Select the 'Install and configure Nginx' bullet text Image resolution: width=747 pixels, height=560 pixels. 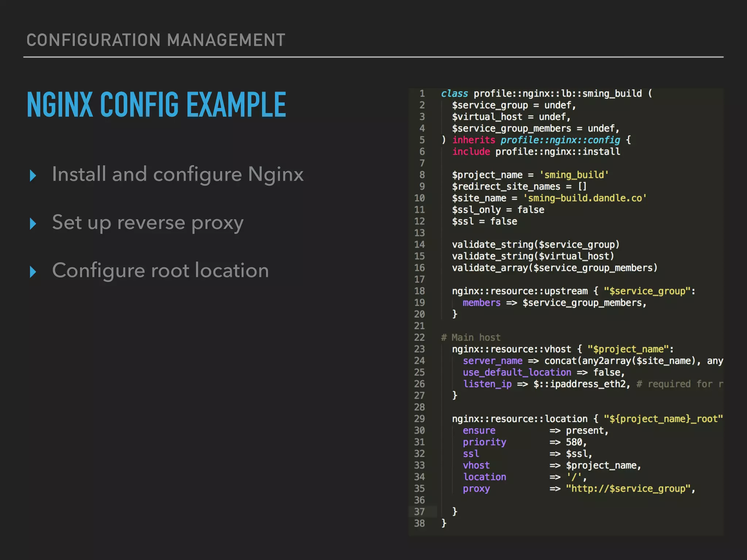coord(178,174)
